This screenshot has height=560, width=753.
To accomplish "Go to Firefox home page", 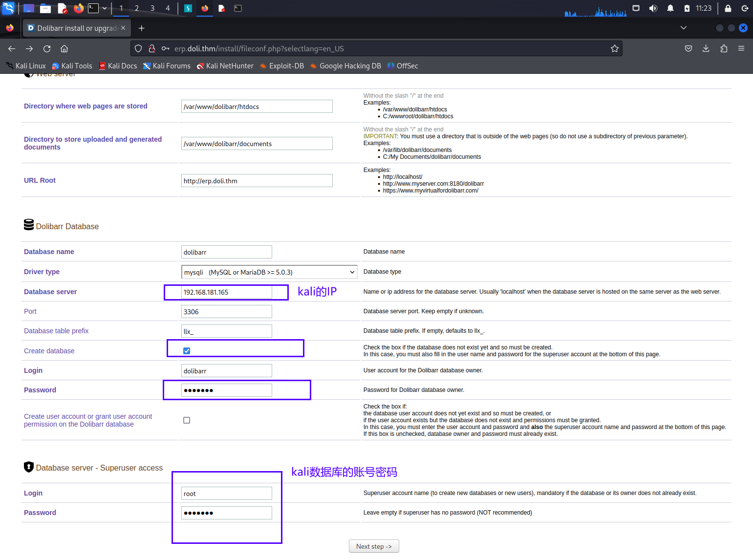I will click(x=64, y=48).
